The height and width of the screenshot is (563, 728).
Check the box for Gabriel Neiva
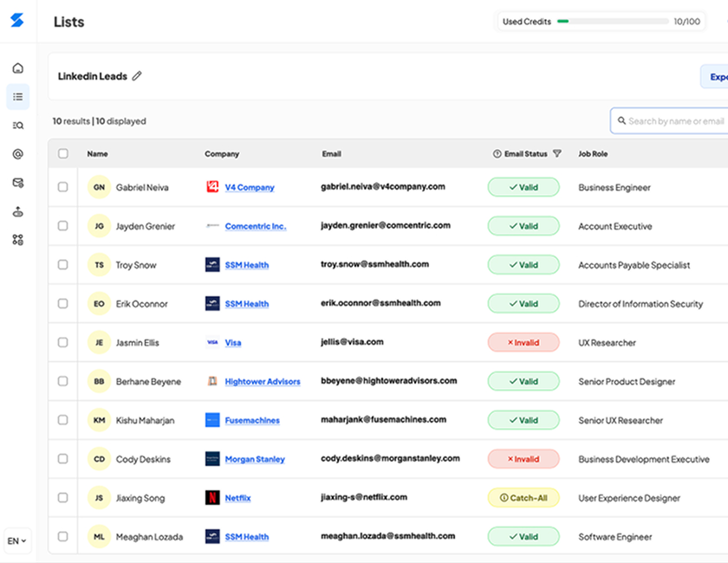(x=62, y=187)
